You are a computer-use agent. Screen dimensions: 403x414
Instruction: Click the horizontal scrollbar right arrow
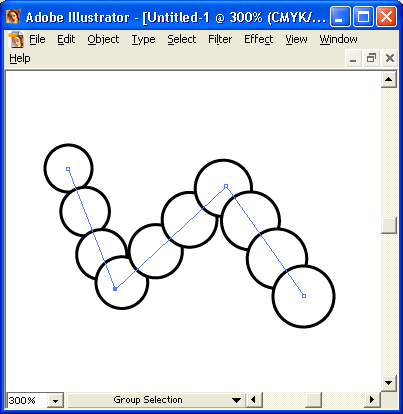(x=373, y=399)
